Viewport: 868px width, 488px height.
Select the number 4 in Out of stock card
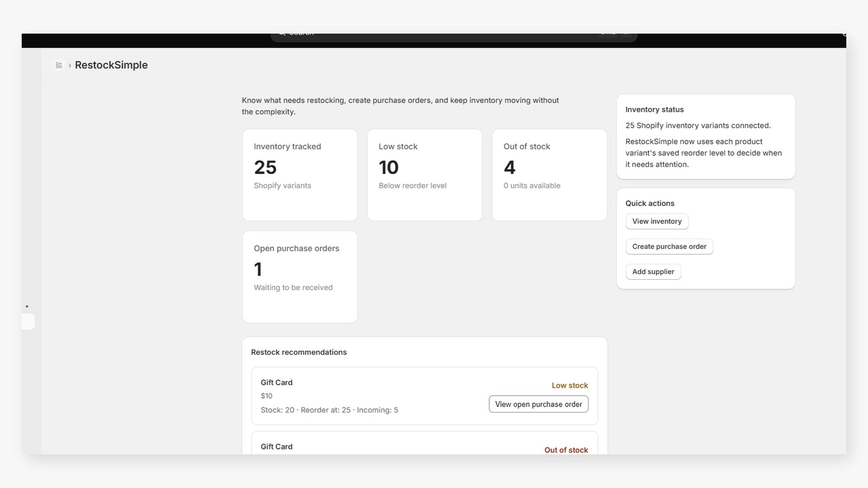click(x=509, y=168)
